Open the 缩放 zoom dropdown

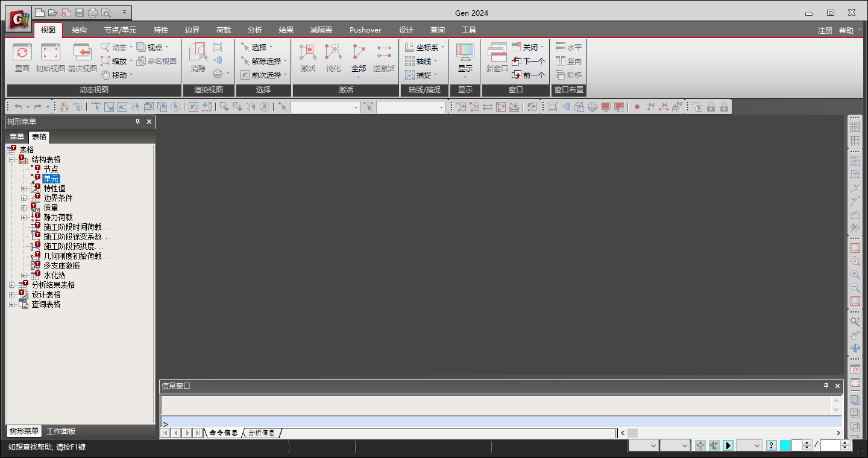(131, 61)
